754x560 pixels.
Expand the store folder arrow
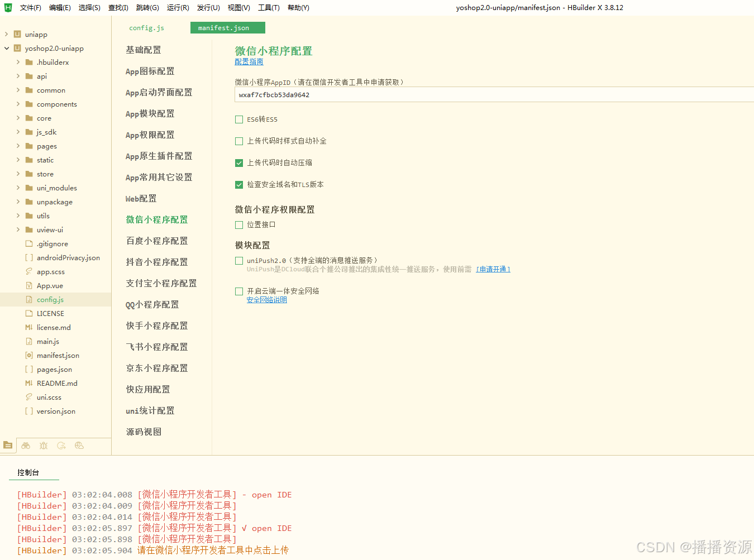18,174
